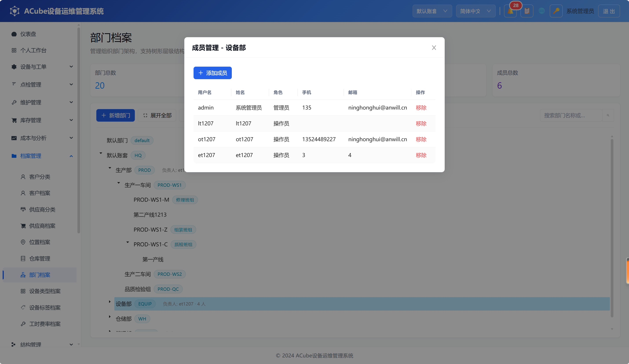Collapse the 生产一车间 tree node
629x364 pixels.
point(119,183)
